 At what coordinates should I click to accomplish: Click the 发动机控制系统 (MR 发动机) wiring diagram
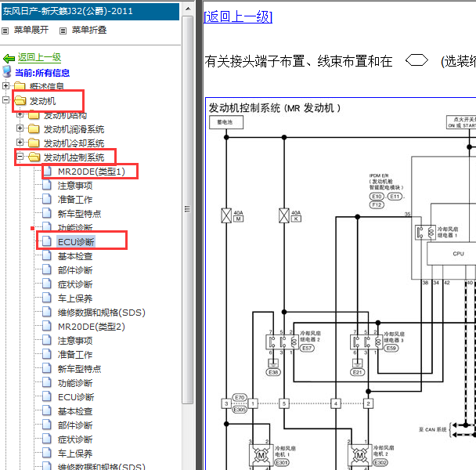[x=341, y=284]
